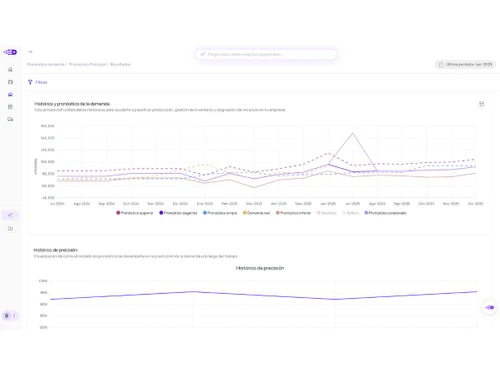500x375 pixels.
Task: Click the Pregúntale search input field
Action: (x=267, y=54)
